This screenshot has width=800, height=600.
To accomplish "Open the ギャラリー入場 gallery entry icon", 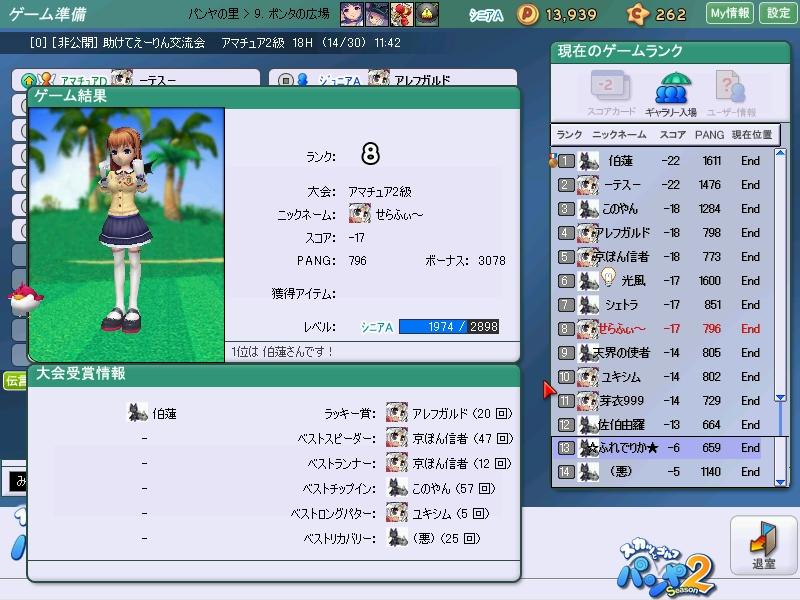I will point(671,94).
